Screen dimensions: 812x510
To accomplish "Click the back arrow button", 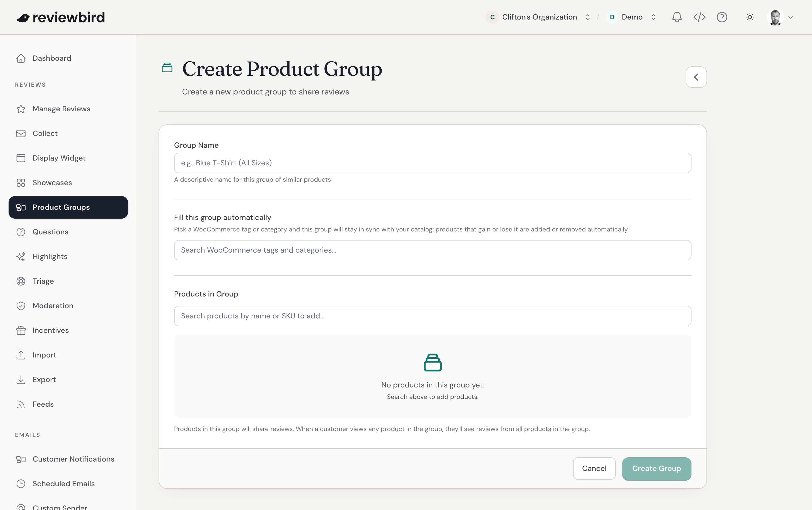I will [x=696, y=77].
